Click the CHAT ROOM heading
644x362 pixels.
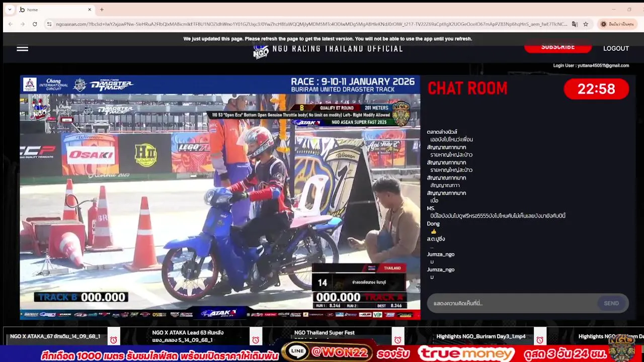[467, 88]
